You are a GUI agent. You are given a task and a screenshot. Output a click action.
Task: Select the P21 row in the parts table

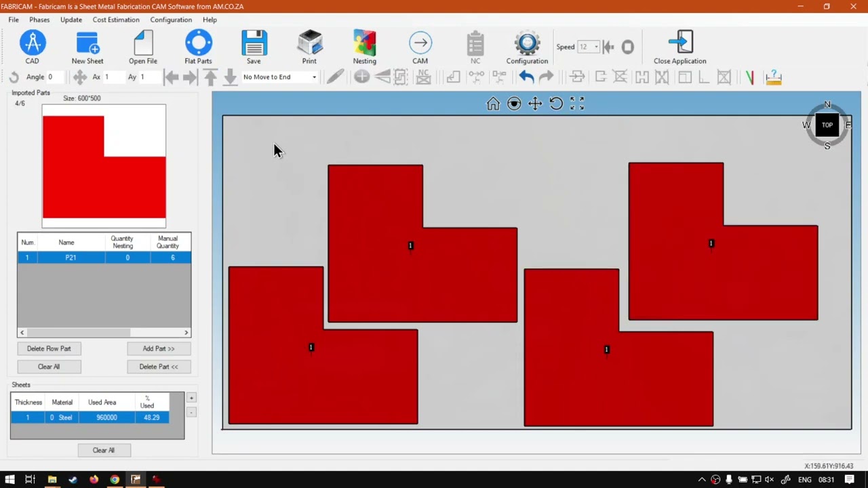(104, 258)
